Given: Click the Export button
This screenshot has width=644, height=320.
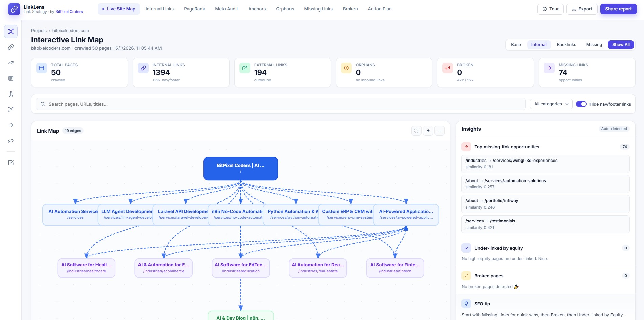Looking at the screenshot, I should pos(582,9).
